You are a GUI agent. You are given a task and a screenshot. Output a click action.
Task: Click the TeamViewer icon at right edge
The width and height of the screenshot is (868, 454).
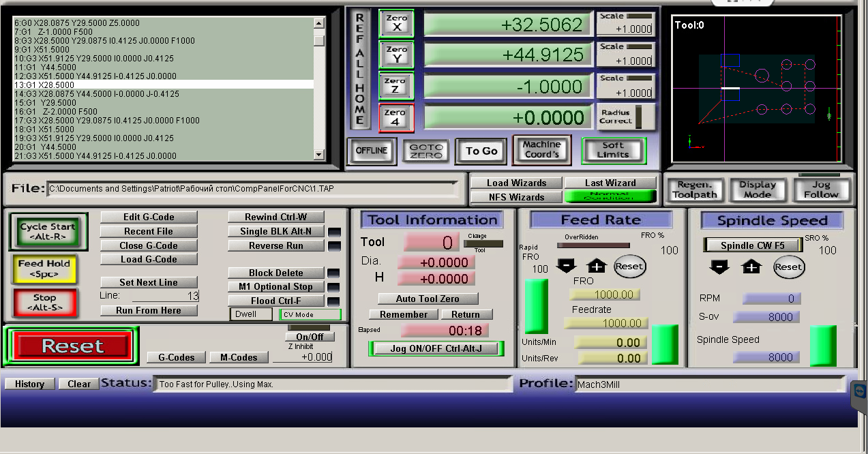coord(859,391)
